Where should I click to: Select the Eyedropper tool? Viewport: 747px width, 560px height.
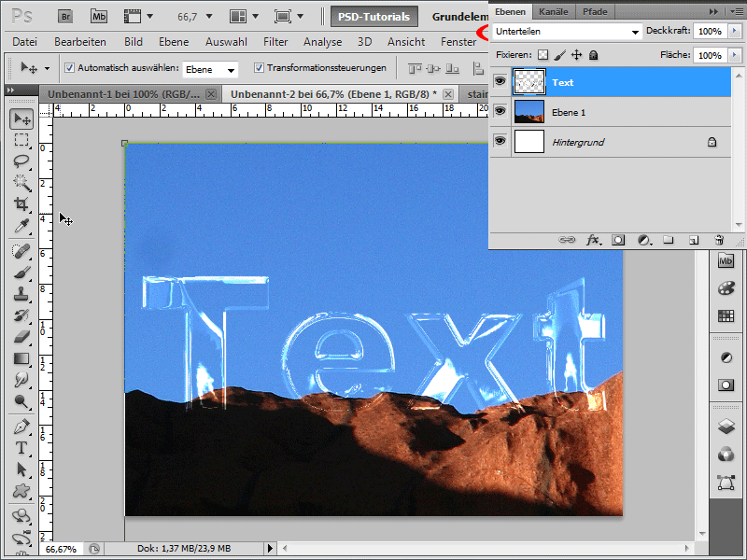tap(21, 226)
